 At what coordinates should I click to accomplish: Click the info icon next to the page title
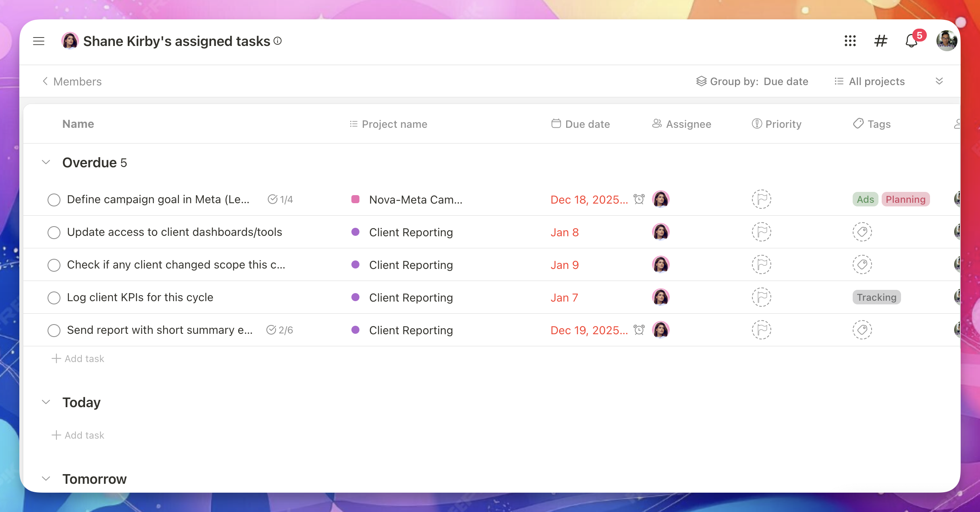(x=277, y=41)
